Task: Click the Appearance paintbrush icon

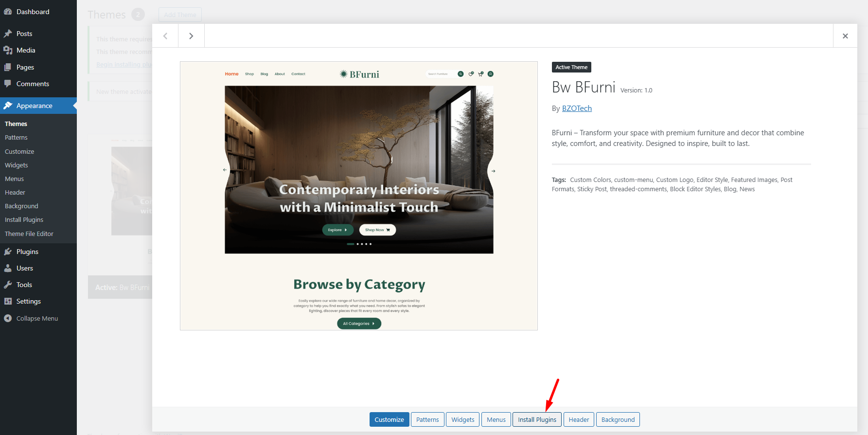Action: pos(8,106)
